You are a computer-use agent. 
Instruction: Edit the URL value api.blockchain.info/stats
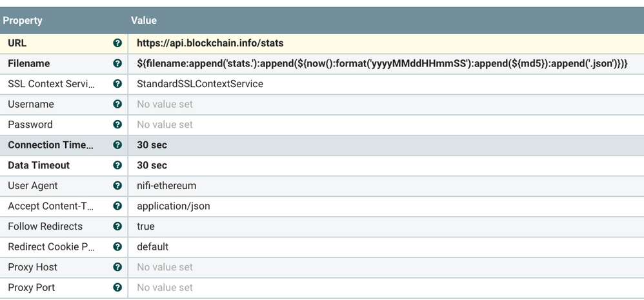pos(210,43)
